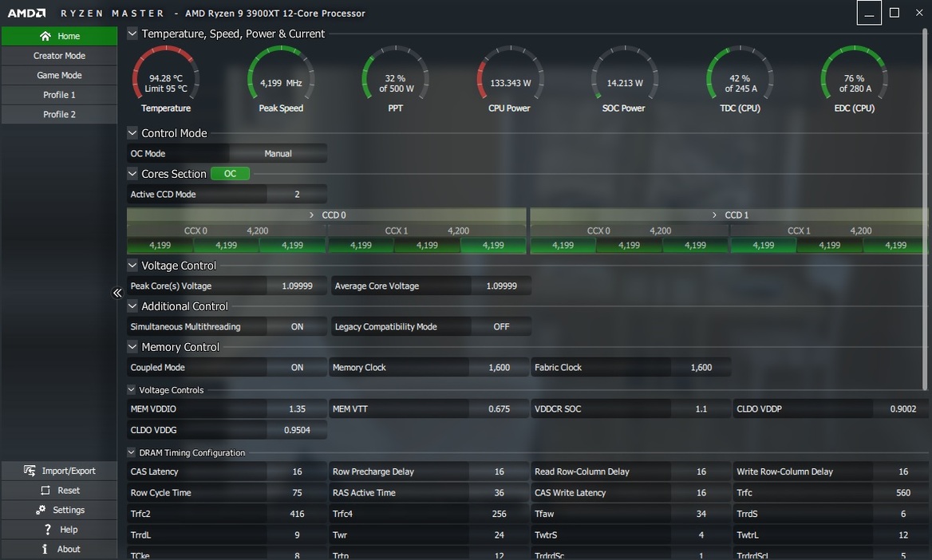Click the Memory Clock value 1,600
Screen dimensions: 932x560
tap(500, 368)
